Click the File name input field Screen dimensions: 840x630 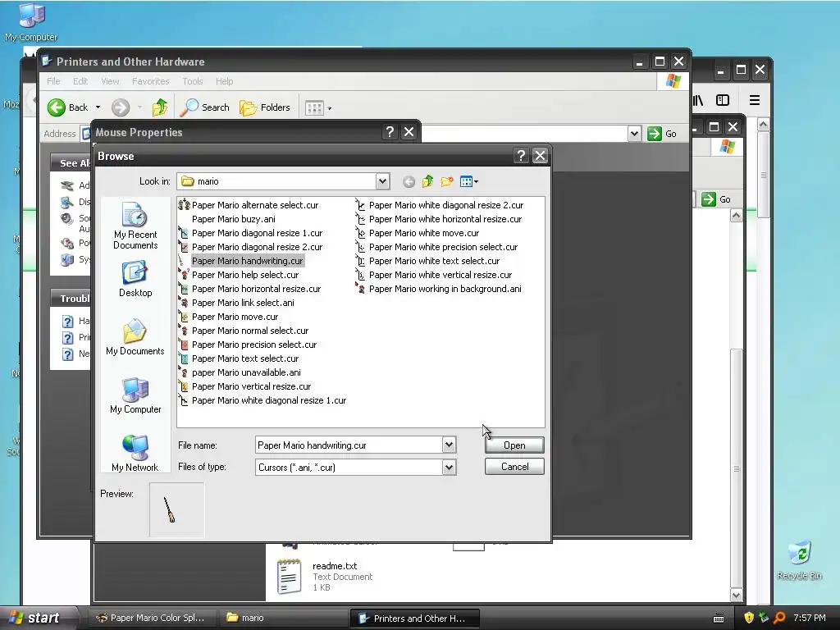349,445
